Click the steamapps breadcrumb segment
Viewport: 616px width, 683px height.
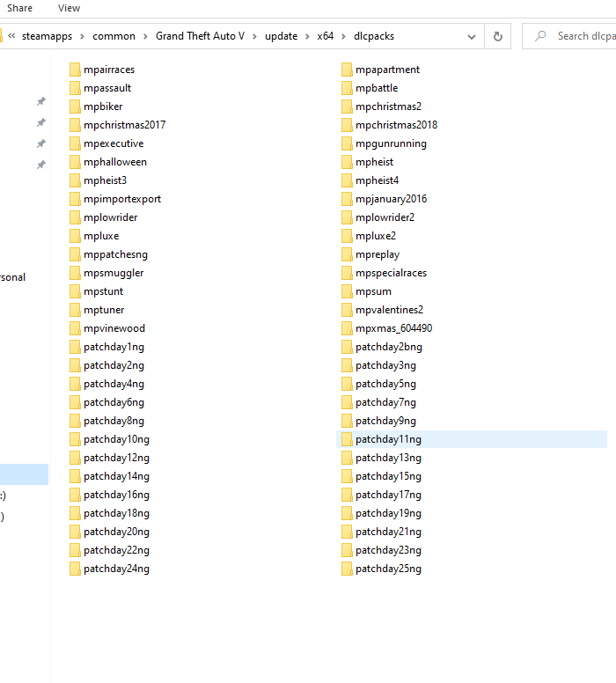[x=47, y=36]
